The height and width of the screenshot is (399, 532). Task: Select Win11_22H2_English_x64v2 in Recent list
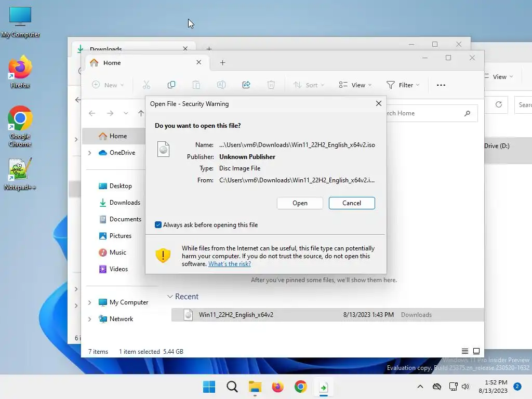click(x=327, y=315)
